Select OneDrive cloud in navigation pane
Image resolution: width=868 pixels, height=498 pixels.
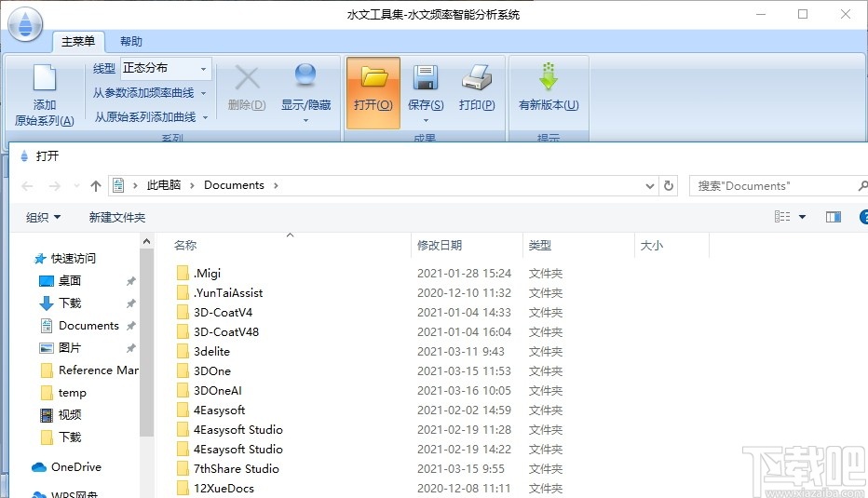click(66, 467)
